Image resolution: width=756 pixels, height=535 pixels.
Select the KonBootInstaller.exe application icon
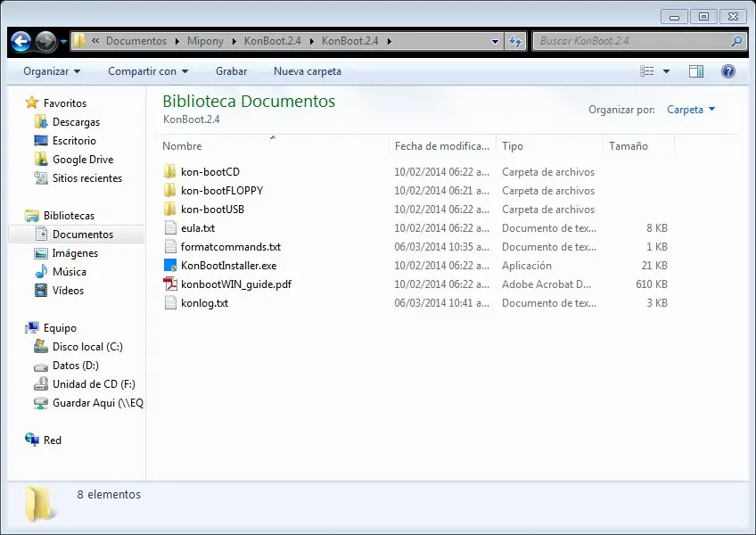pos(170,266)
